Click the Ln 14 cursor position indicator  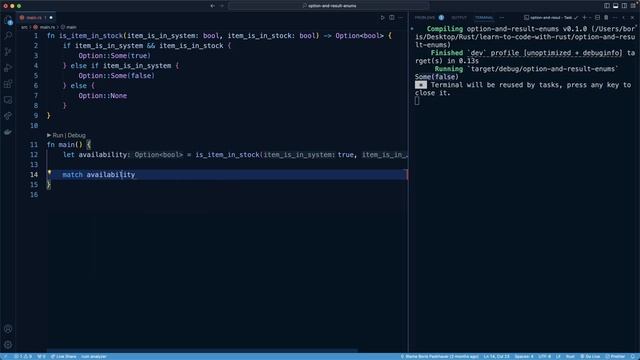coord(496,356)
